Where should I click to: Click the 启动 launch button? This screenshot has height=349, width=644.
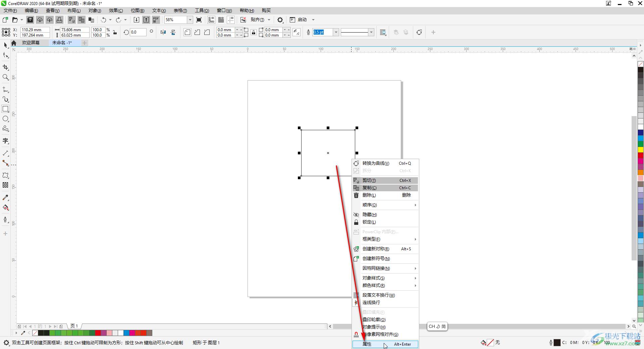299,20
